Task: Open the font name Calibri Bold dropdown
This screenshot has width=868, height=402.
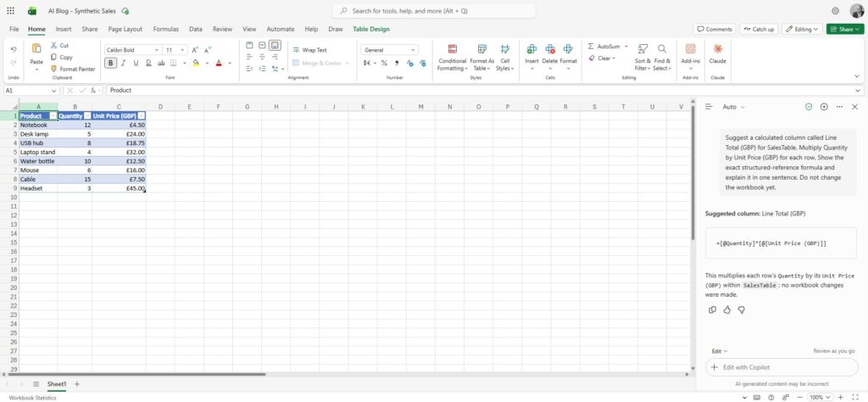Action: click(157, 50)
